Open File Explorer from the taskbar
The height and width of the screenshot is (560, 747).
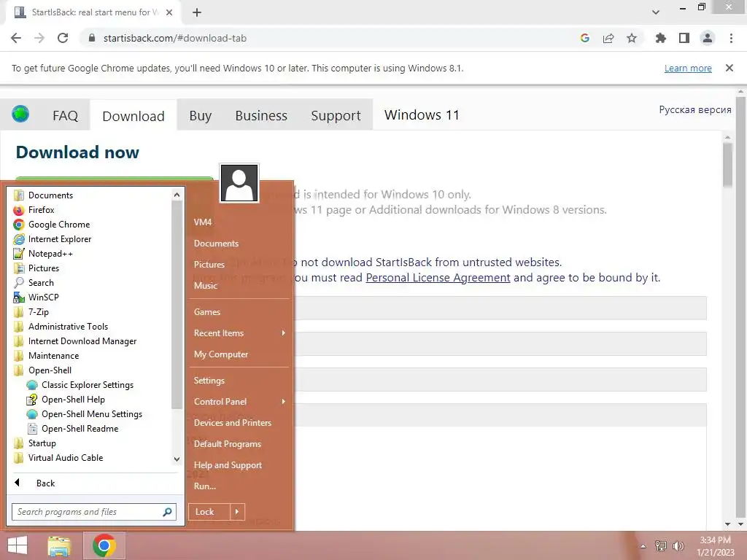[x=59, y=545]
